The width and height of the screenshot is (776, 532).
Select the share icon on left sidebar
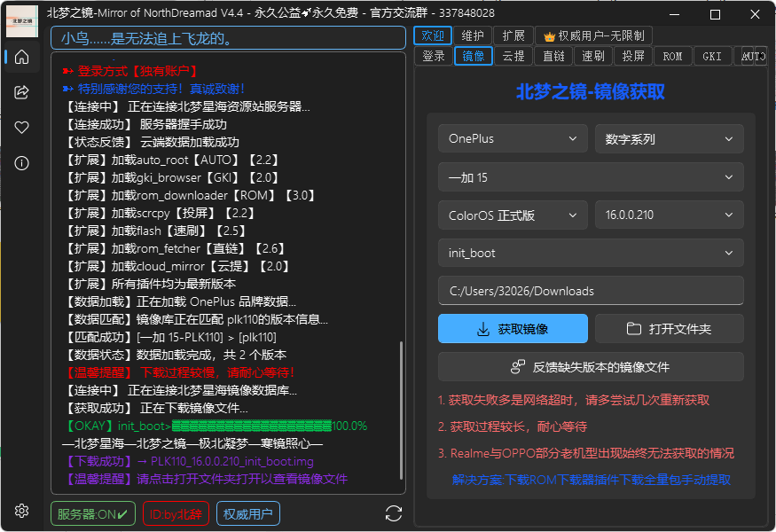[21, 91]
